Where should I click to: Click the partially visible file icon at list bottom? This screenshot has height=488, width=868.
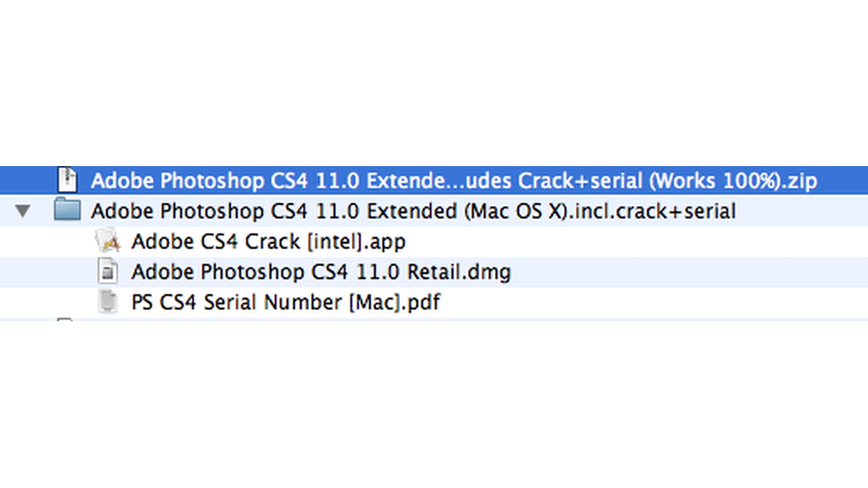65,319
